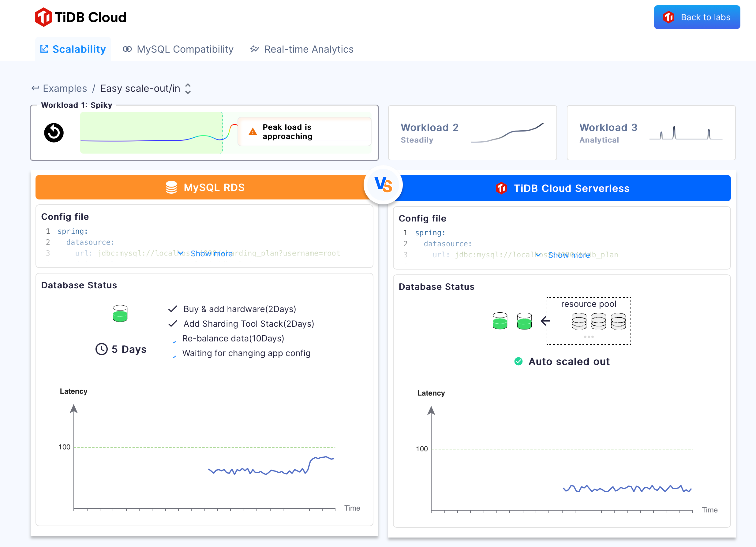Open the Real-time Analytics tab
The height and width of the screenshot is (547, 756).
coord(302,49)
